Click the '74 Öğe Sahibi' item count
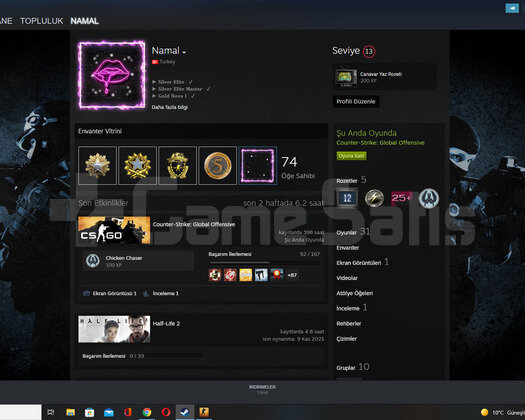The image size is (525, 420). (298, 167)
